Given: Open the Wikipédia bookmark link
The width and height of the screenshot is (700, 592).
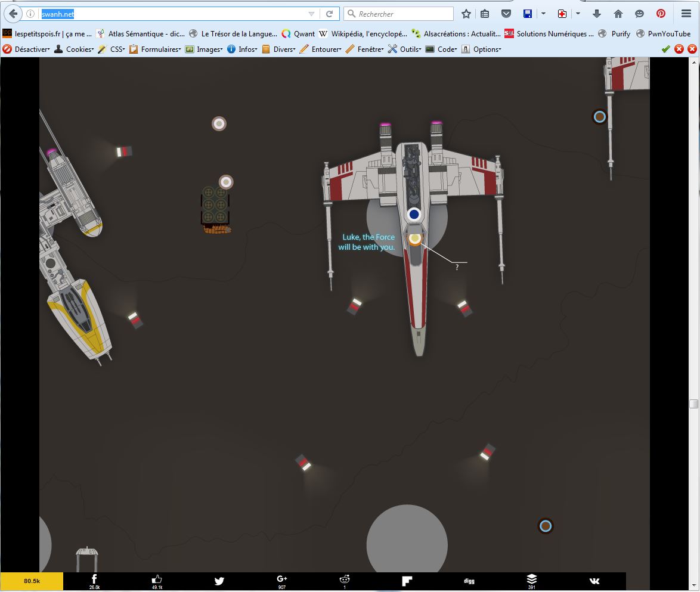Looking at the screenshot, I should coord(363,34).
